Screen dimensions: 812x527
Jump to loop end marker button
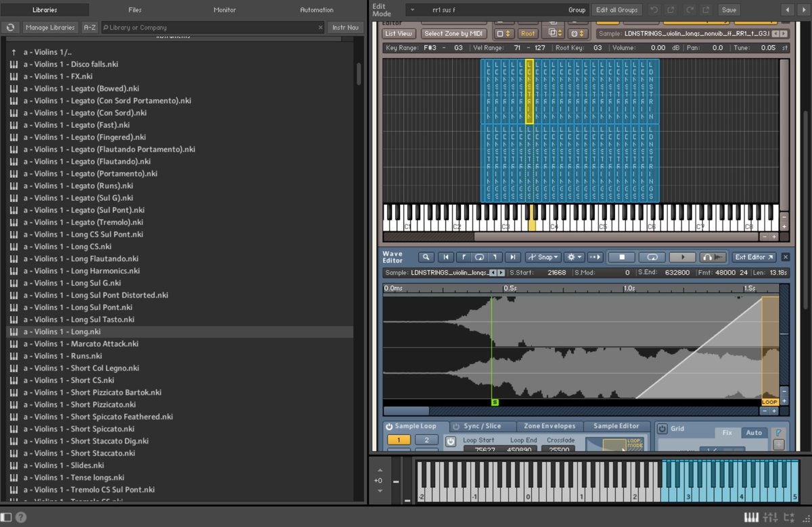point(495,257)
